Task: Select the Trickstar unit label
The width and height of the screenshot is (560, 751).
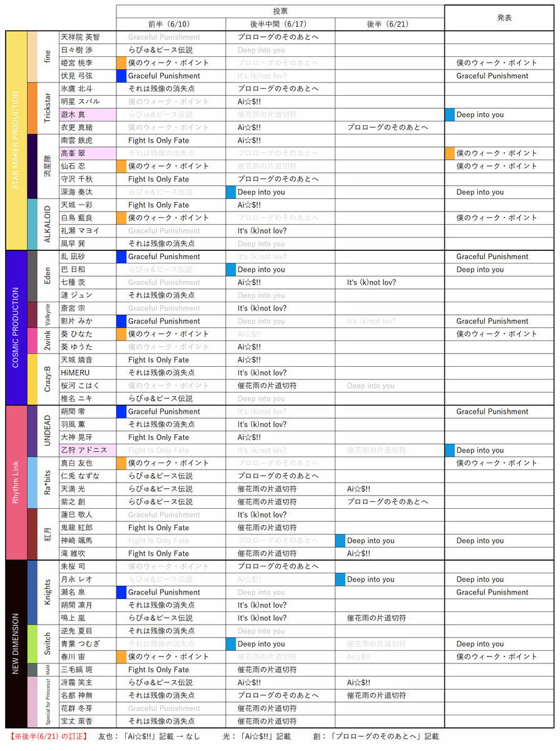Action: click(x=48, y=108)
